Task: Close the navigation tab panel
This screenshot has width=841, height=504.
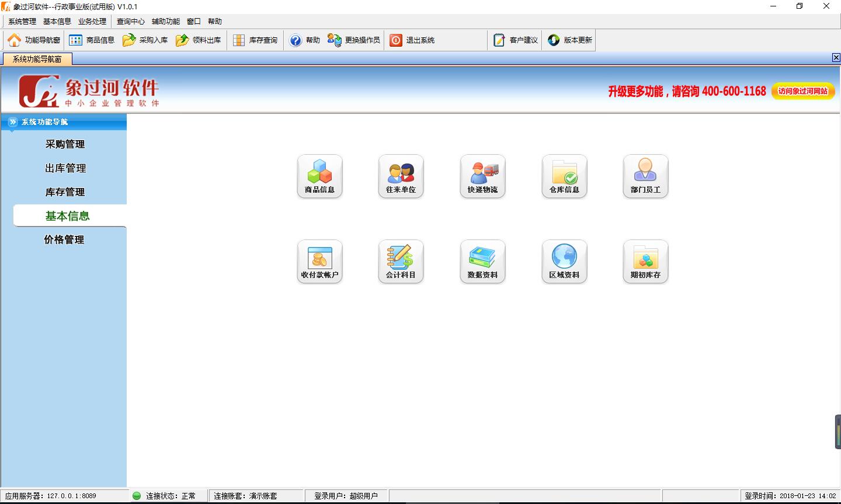Action: coord(836,57)
